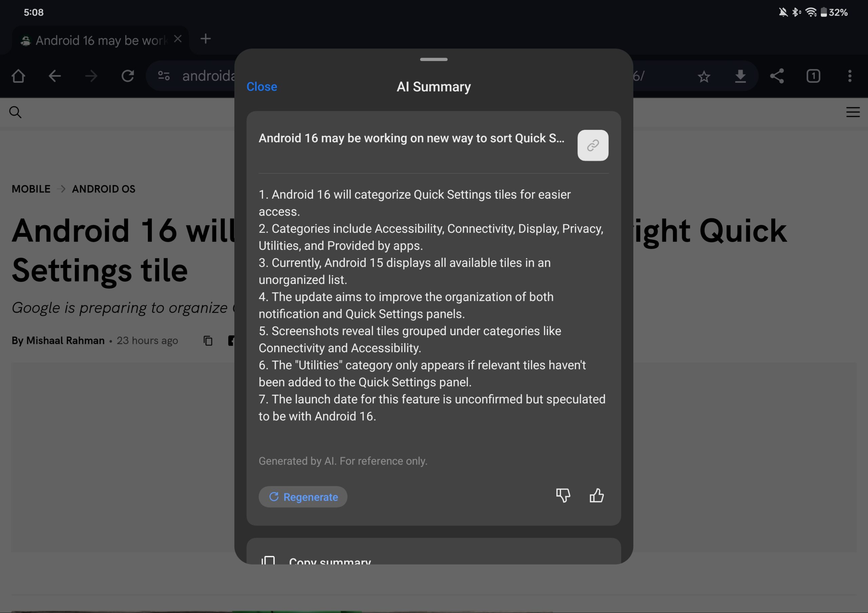Click the download icon in browser toolbar
Viewport: 868px width, 613px height.
741,76
